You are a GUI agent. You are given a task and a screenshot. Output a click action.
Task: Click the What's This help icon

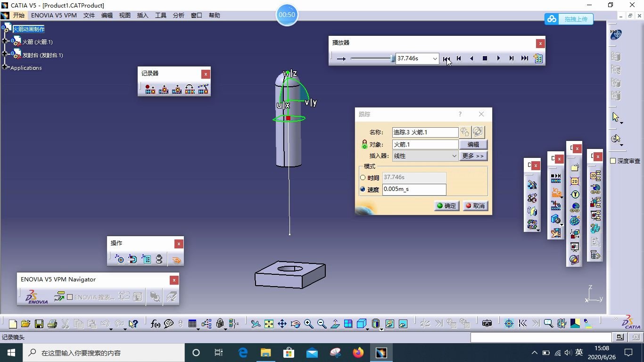pos(133,324)
